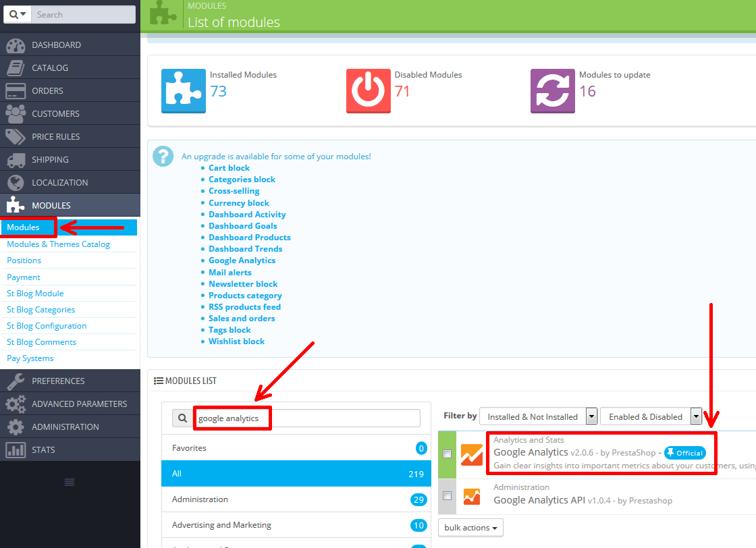
Task: Open St Blog Categories
Action: 41,310
